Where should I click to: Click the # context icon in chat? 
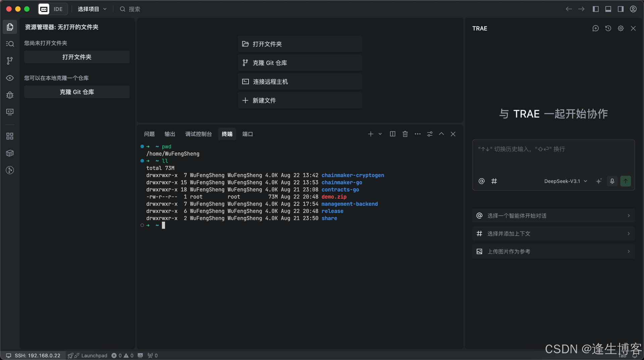tap(494, 181)
